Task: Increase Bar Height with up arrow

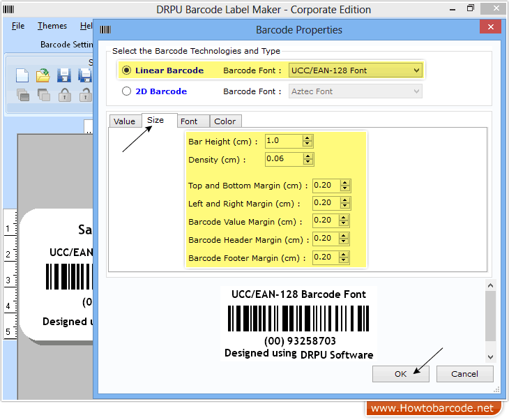Action: click(x=307, y=138)
